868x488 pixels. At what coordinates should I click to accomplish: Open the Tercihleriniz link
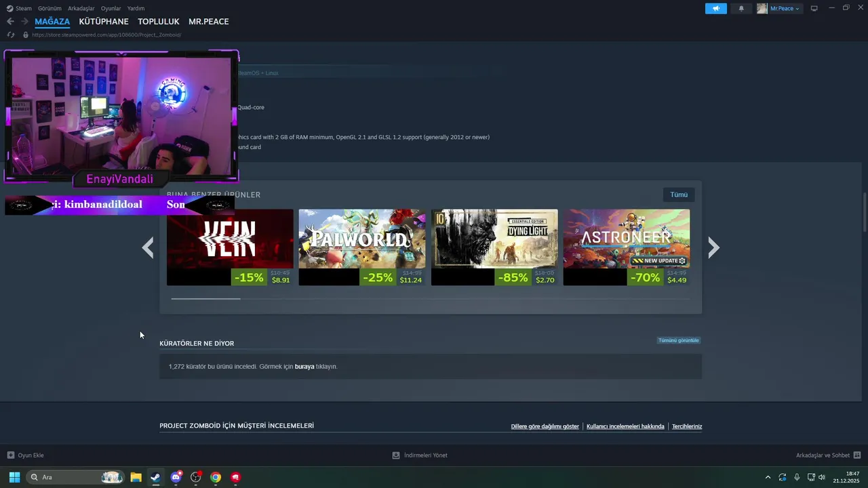tap(687, 426)
